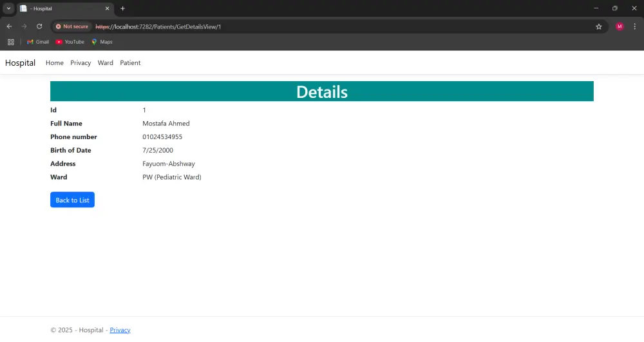Image resolution: width=644 pixels, height=342 pixels.
Task: Reload the page with refresh icon
Action: (39, 26)
